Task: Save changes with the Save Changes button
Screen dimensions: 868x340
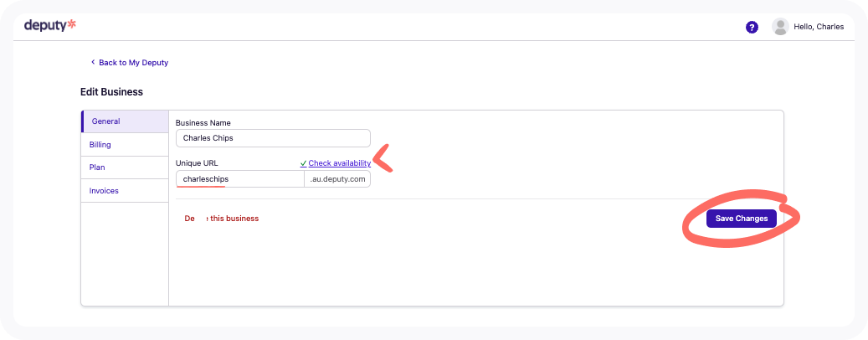Action: point(742,219)
